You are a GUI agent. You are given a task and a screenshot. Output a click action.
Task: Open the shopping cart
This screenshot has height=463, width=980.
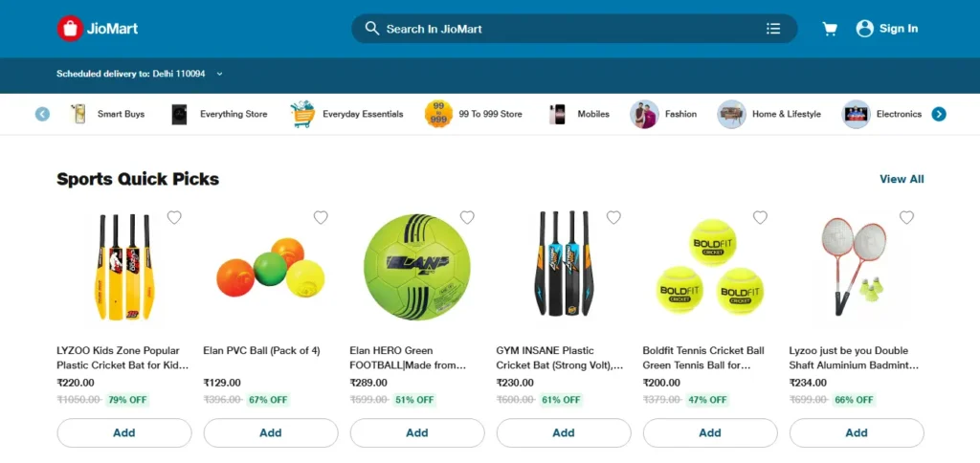click(x=830, y=29)
